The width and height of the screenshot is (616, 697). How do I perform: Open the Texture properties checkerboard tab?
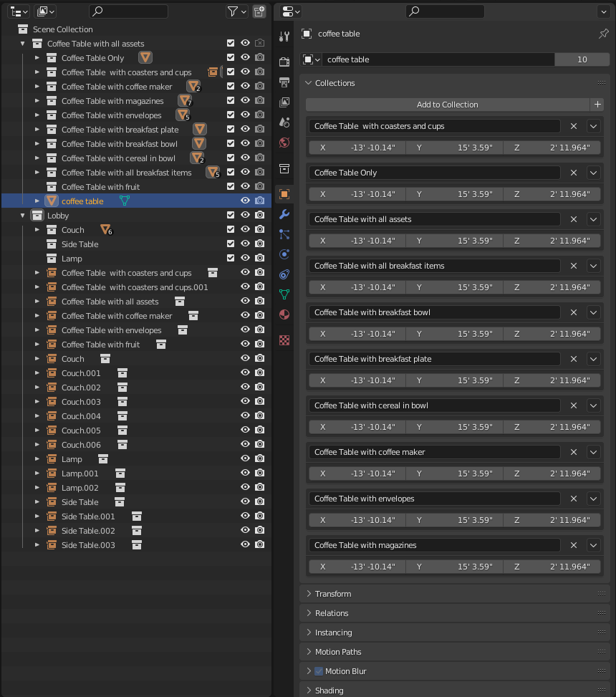pyautogui.click(x=284, y=340)
